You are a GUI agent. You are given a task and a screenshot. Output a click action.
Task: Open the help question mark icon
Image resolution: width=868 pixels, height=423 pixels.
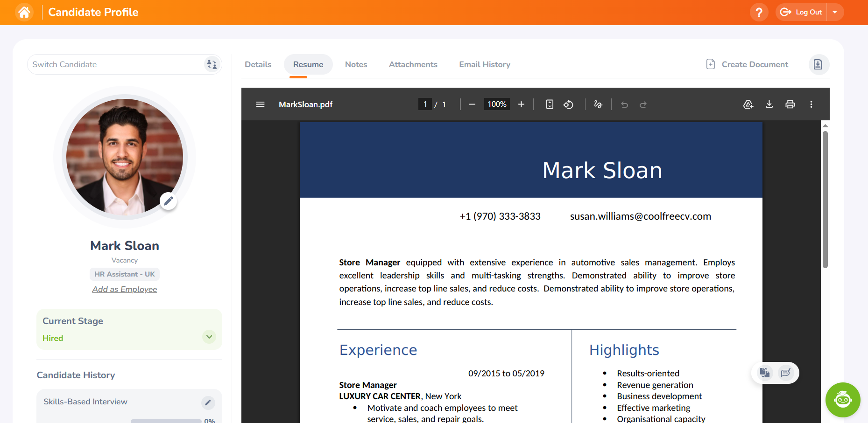click(759, 12)
